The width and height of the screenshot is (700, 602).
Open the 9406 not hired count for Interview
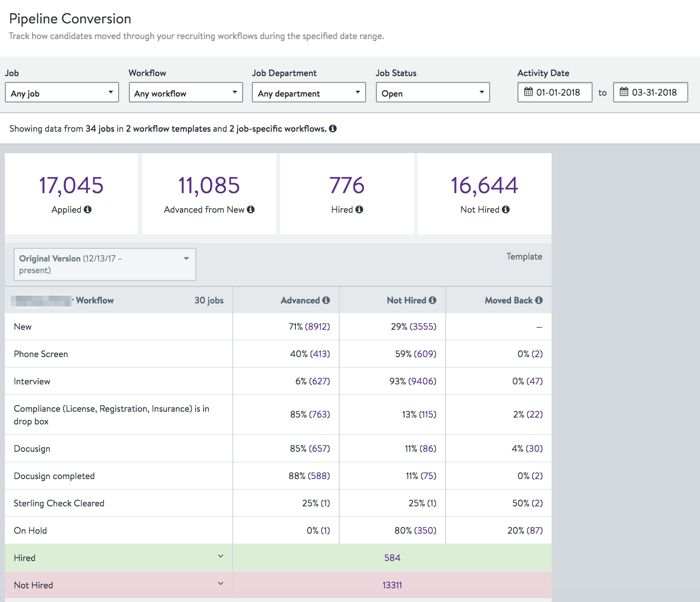[x=423, y=381]
